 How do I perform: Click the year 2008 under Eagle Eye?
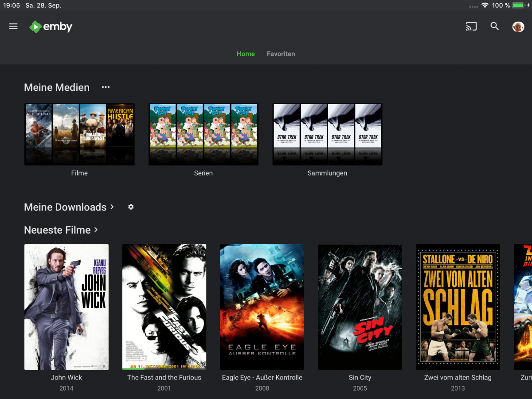[x=262, y=388]
